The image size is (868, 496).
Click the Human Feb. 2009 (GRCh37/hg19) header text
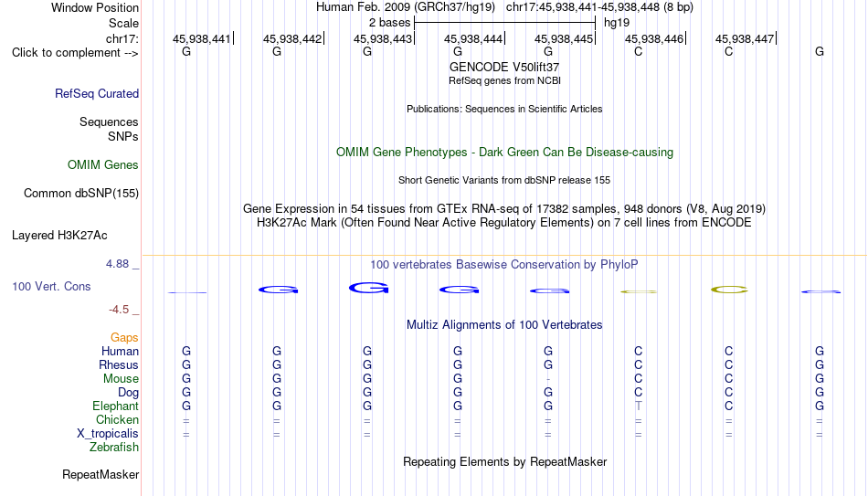[406, 7]
